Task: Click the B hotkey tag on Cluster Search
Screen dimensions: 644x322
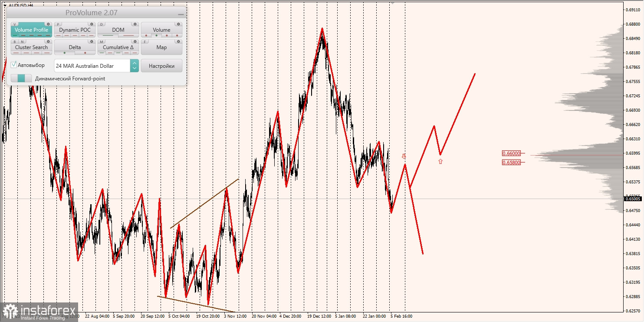Action: (x=15, y=42)
